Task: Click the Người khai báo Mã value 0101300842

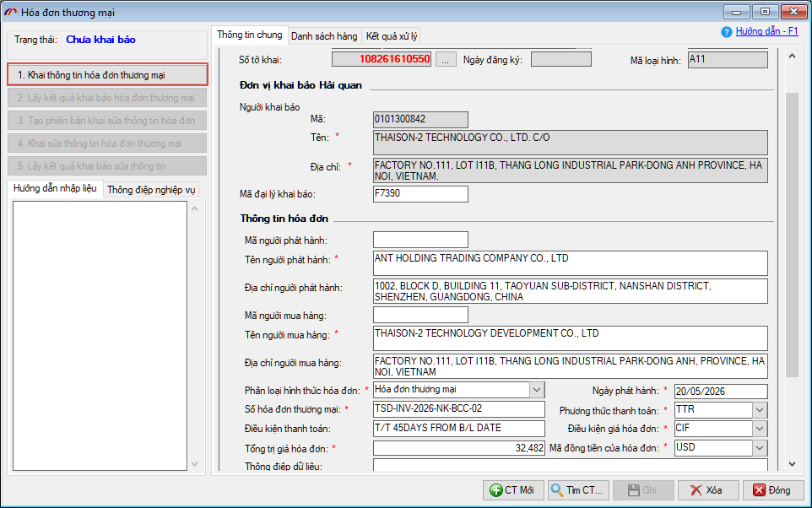Action: coord(400,119)
